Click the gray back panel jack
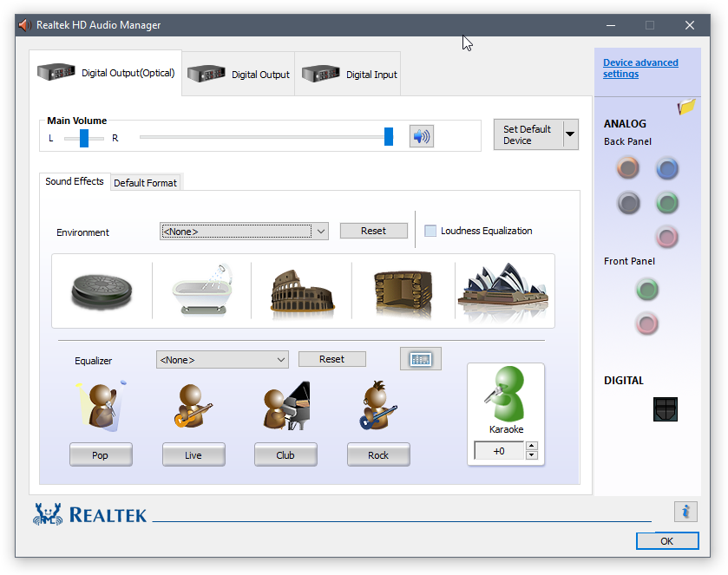 coord(628,203)
